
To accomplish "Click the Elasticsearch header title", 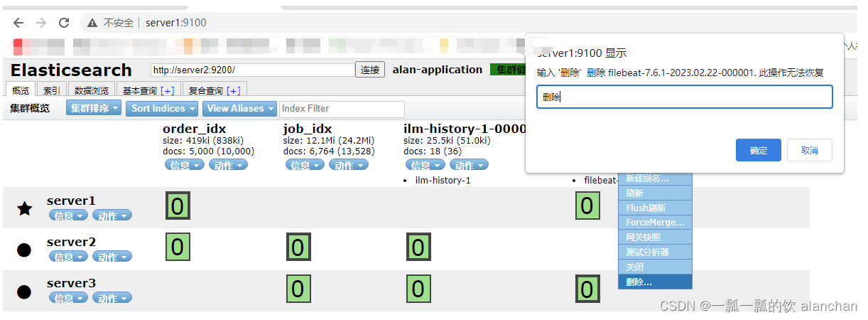I will tap(71, 70).
